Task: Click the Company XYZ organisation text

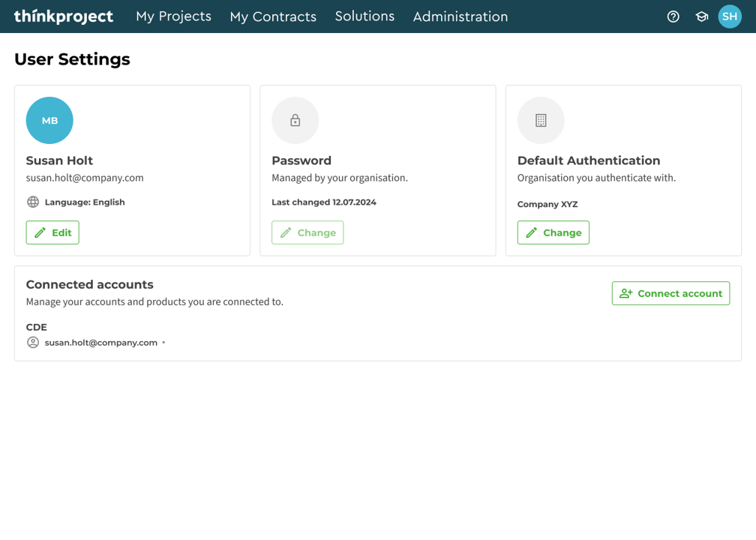Action: point(547,204)
